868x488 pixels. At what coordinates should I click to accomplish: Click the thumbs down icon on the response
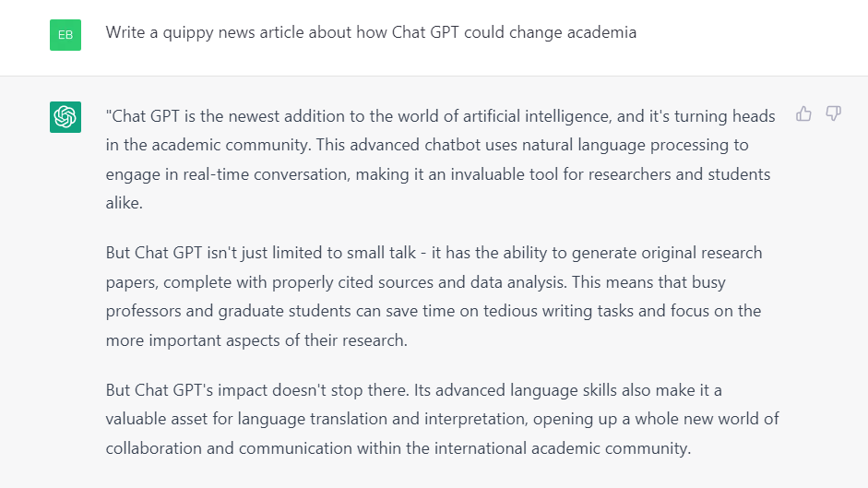coord(833,113)
